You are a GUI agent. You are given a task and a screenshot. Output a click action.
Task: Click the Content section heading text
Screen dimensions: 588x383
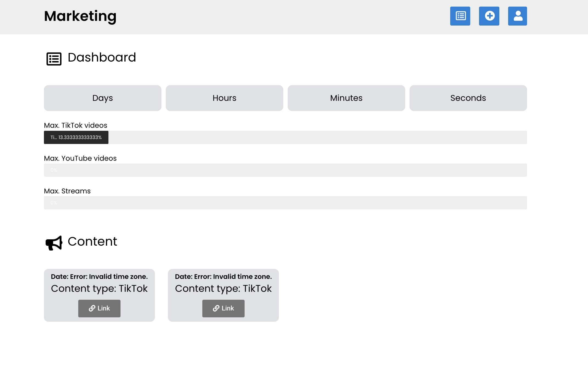[93, 242]
